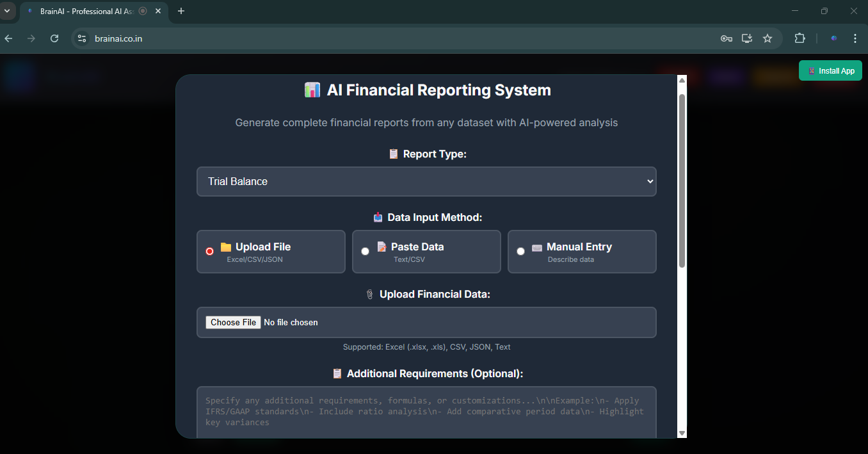This screenshot has width=868, height=454.
Task: Click the browser back arrow
Action: pyautogui.click(x=8, y=38)
